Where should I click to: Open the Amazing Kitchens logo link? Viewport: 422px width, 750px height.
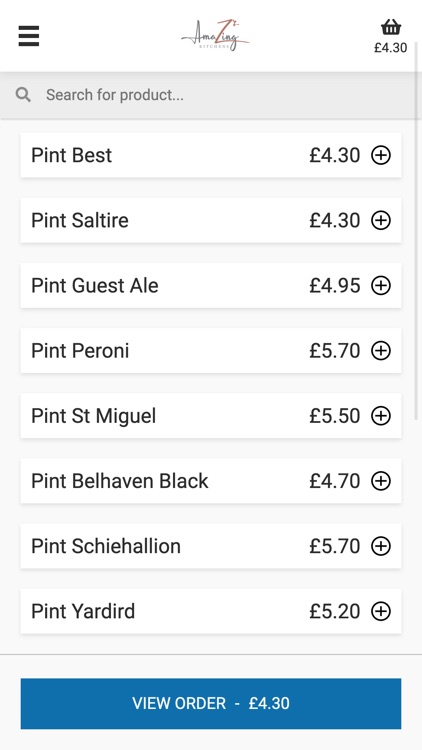tap(215, 35)
